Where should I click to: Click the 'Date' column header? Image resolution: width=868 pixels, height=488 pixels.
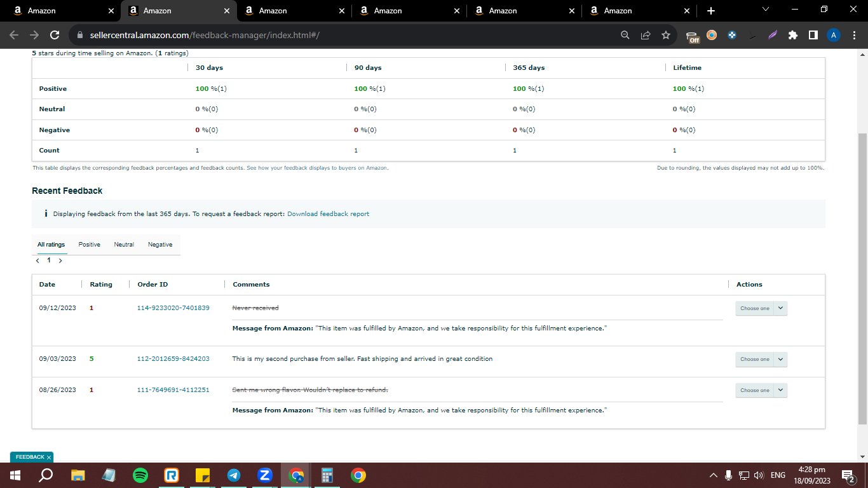(47, 284)
